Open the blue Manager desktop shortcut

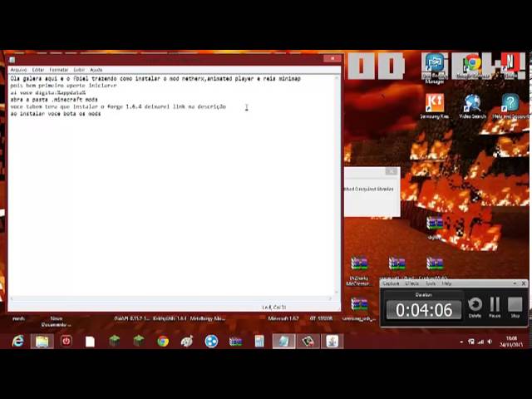pyautogui.click(x=435, y=68)
